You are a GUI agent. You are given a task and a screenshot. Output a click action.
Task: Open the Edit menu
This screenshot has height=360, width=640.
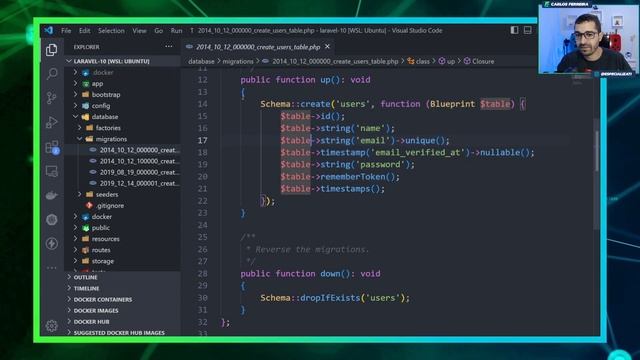84,31
